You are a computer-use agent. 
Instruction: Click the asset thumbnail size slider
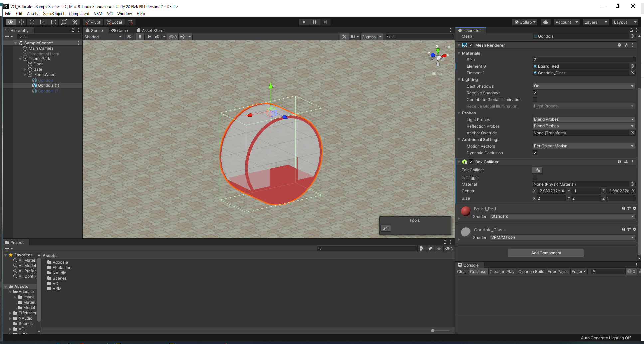click(433, 331)
